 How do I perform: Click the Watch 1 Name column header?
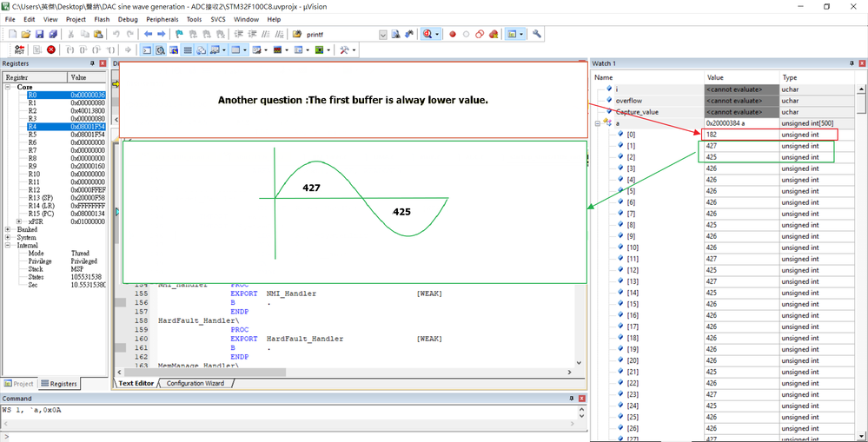pos(647,77)
